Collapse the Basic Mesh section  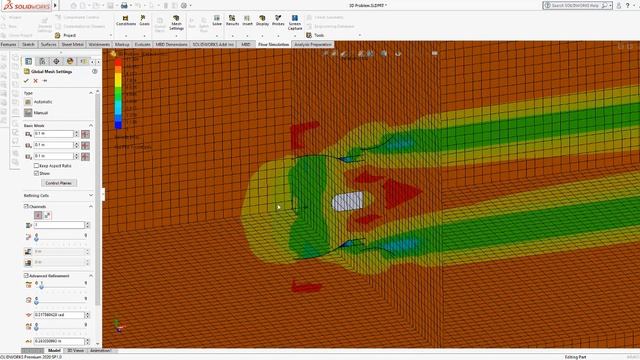(x=91, y=126)
